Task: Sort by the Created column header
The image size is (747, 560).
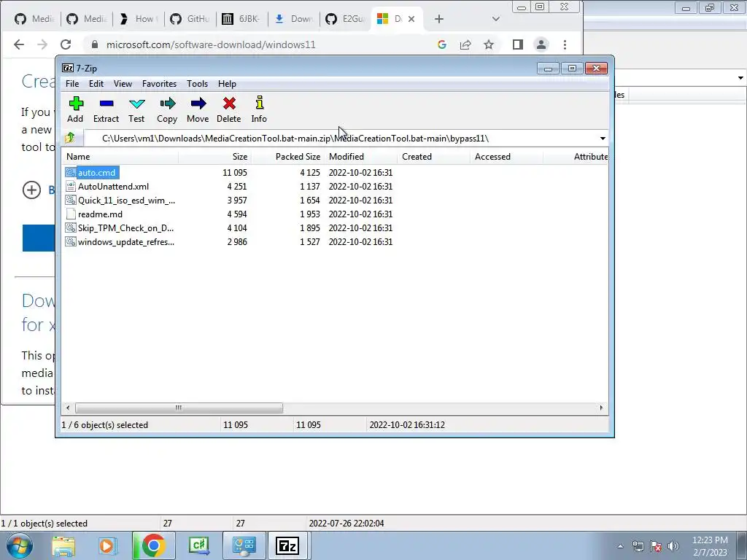Action: click(433, 156)
